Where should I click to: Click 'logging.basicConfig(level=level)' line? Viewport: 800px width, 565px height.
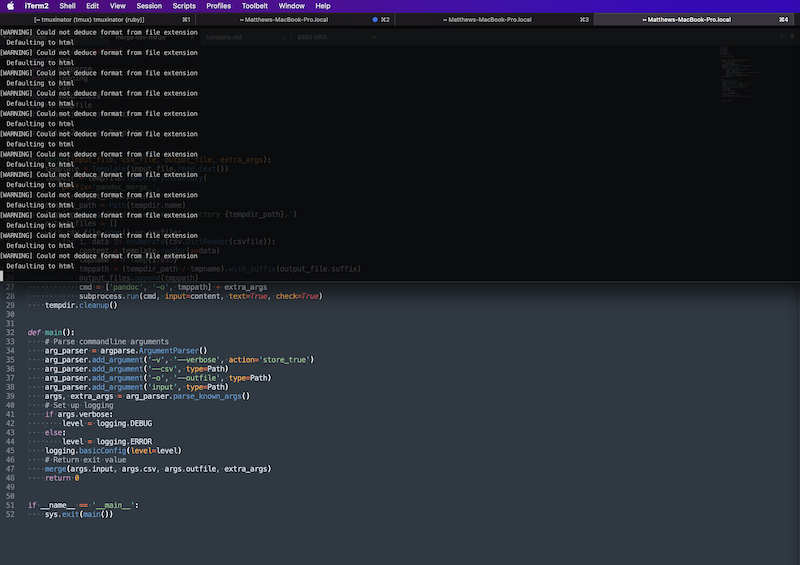(113, 451)
